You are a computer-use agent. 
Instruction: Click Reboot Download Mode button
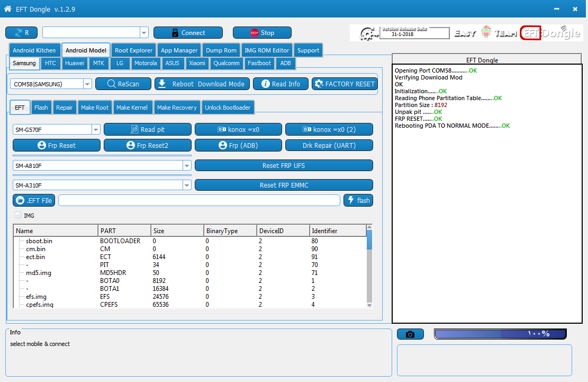click(x=202, y=84)
